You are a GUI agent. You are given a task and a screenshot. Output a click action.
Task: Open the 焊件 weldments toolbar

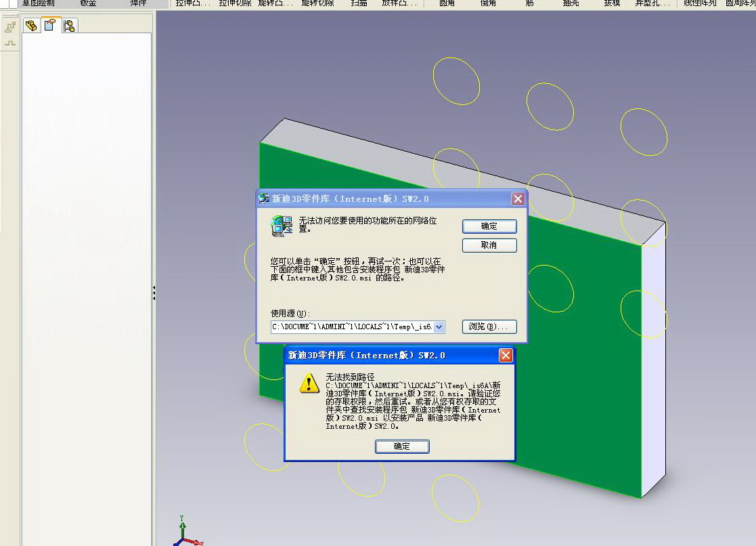(138, 3)
